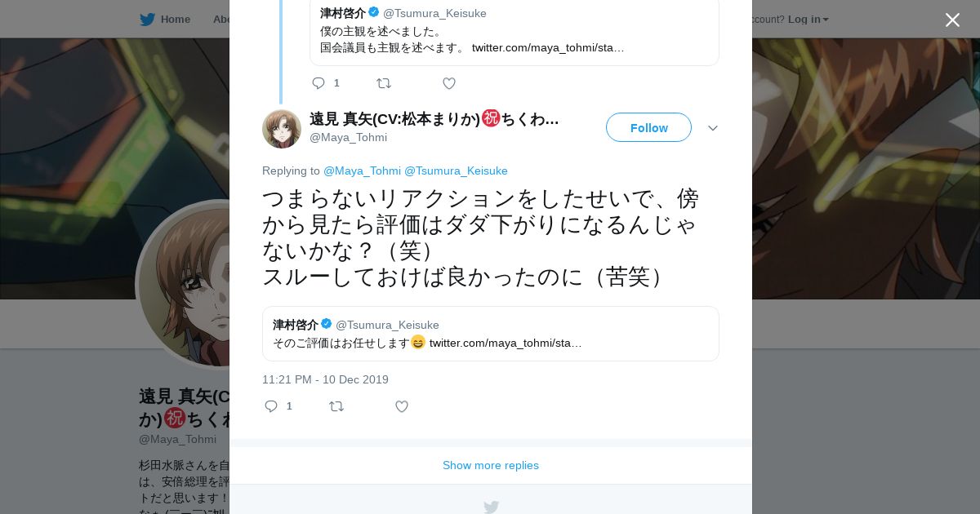Screen dimensions: 980x514
Task: Open the @Maya_Tohmi mention in Replying to
Action: tap(362, 171)
